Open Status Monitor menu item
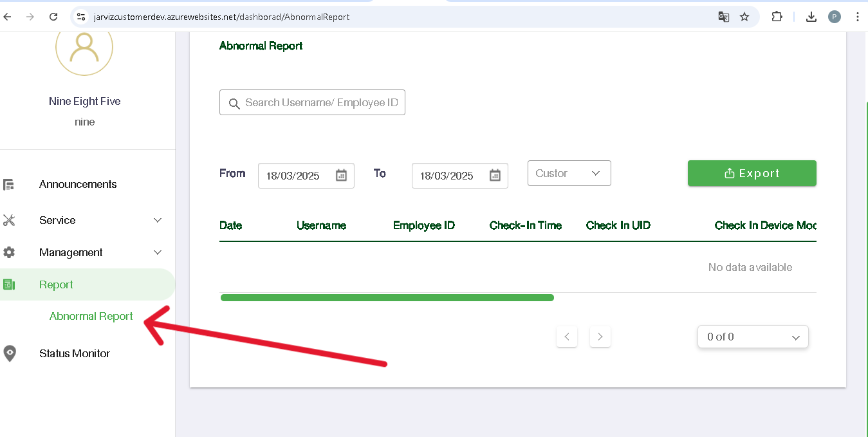The width and height of the screenshot is (868, 437). (75, 353)
